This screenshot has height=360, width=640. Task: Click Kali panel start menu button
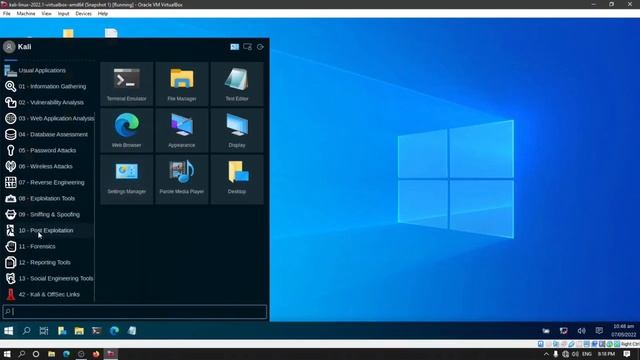(x=9, y=331)
